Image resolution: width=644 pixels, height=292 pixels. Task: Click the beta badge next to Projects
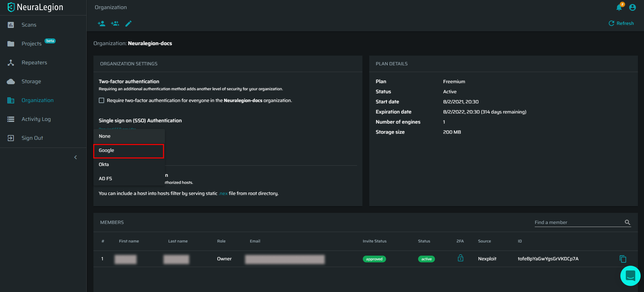(x=50, y=41)
